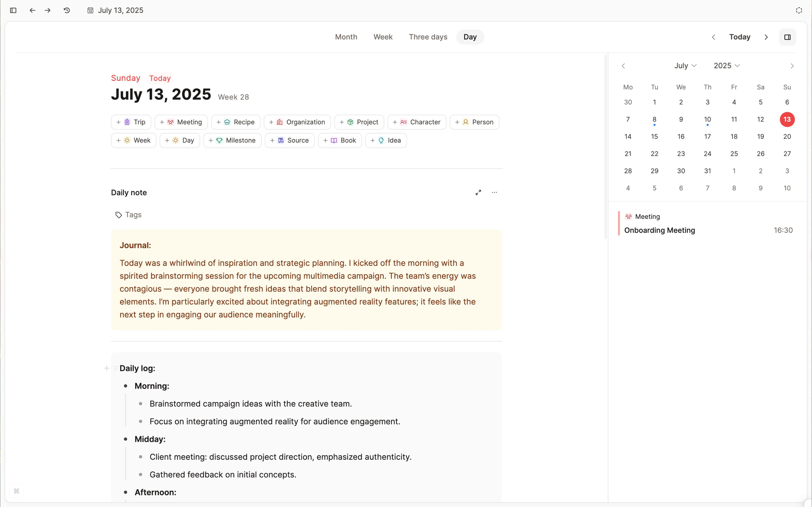This screenshot has height=507, width=812.
Task: Navigate back with the back arrow
Action: 32,10
